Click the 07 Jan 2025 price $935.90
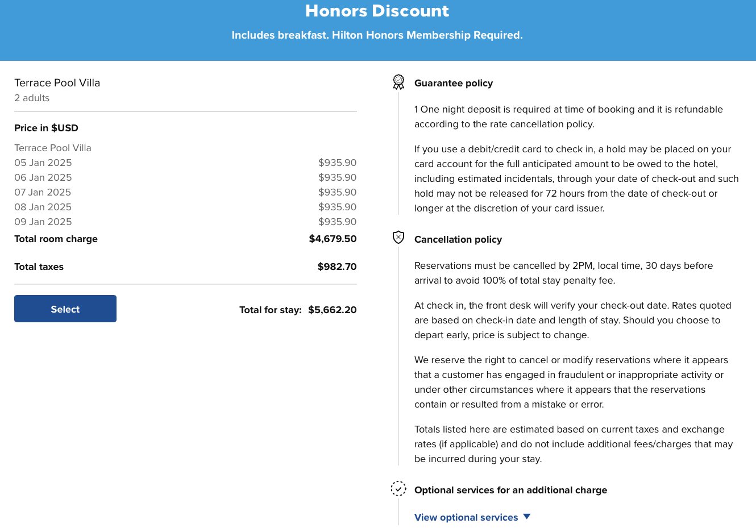The image size is (756, 532). [x=337, y=192]
